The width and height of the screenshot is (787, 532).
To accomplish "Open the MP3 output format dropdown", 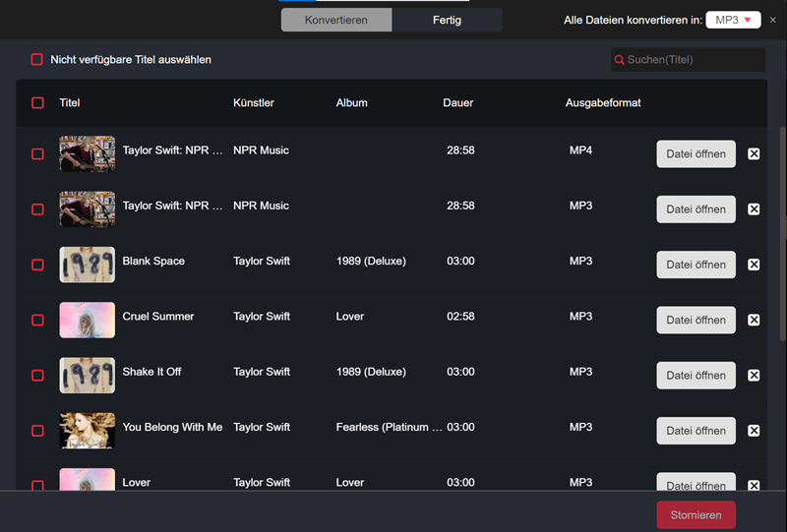I will coord(733,20).
